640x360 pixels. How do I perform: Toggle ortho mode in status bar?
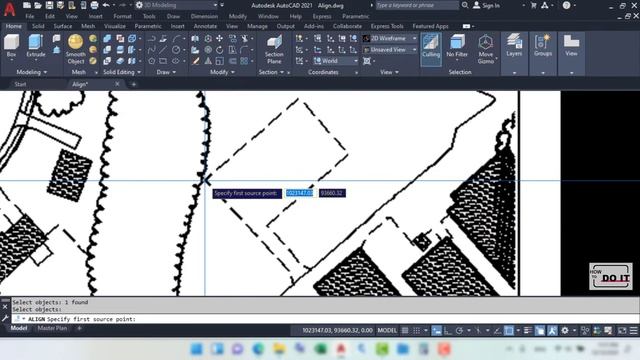point(448,330)
